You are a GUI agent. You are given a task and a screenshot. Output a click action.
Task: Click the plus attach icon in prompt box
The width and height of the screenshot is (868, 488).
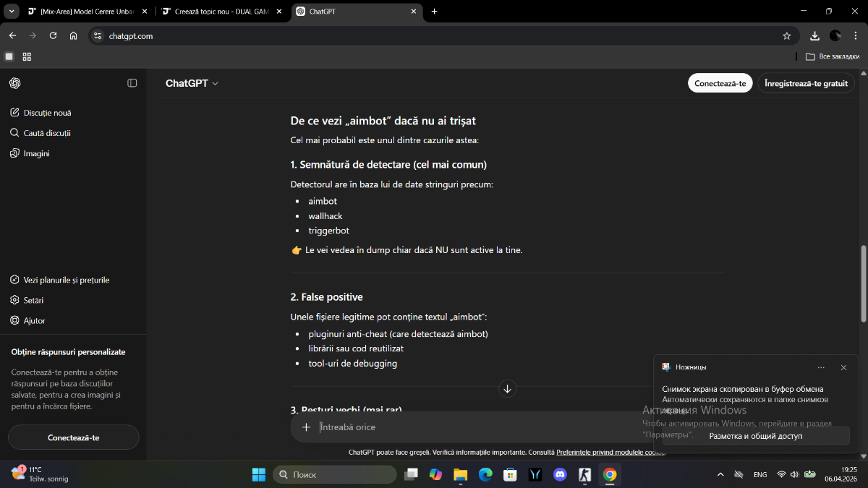click(306, 427)
